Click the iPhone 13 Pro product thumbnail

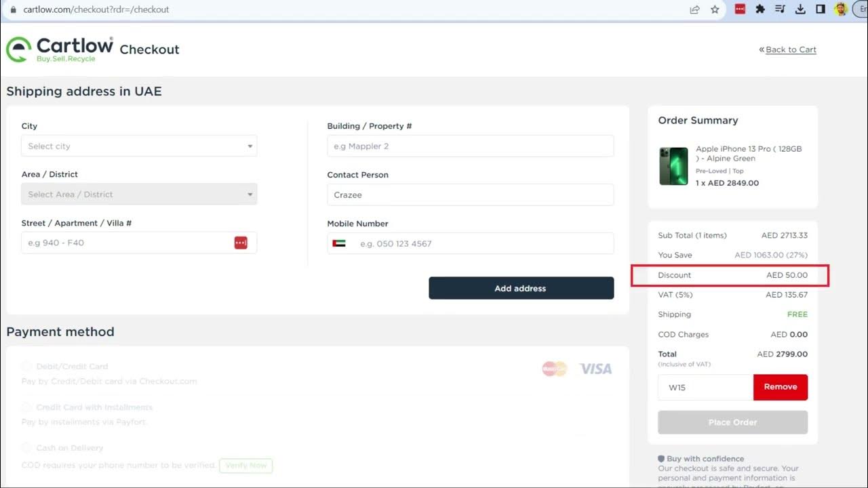(x=673, y=166)
